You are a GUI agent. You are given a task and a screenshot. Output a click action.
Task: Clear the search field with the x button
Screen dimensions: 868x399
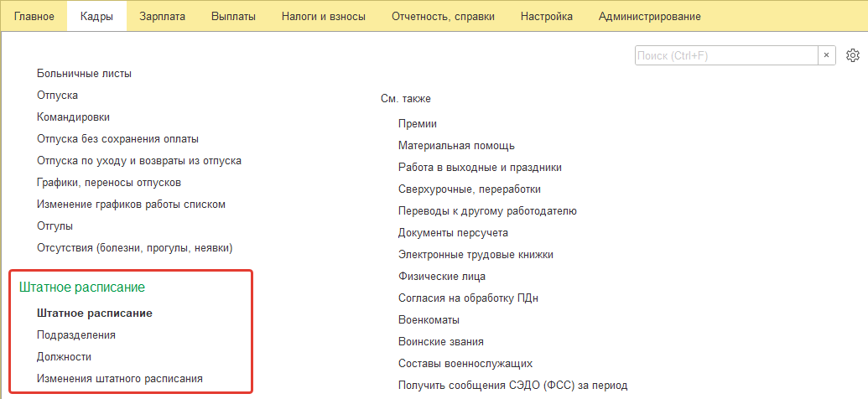click(x=826, y=55)
